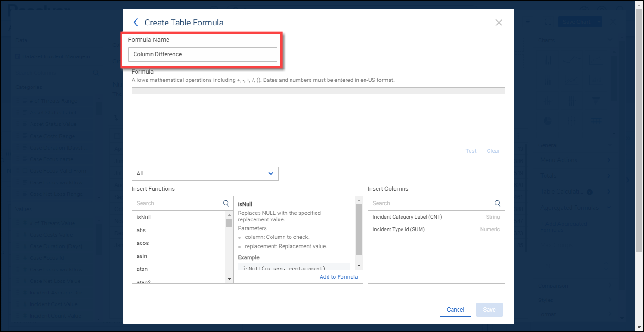
Task: Click the Insert Functions search magnifier icon
Action: (x=226, y=203)
